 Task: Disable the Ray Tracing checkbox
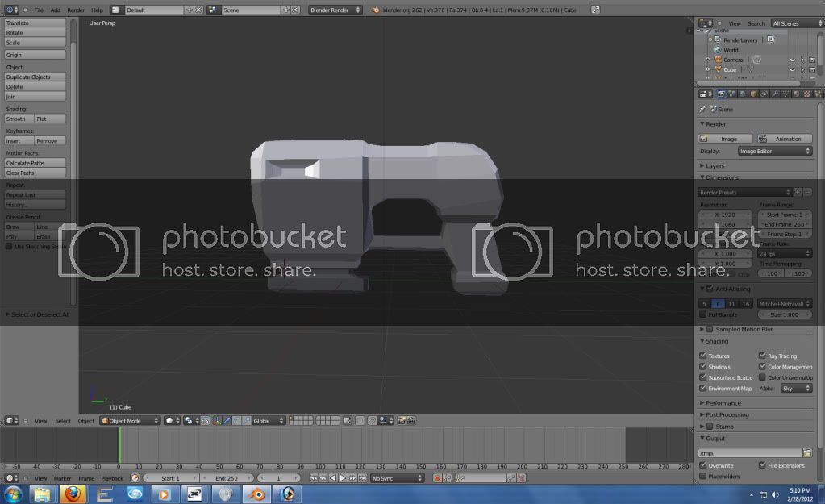point(762,356)
